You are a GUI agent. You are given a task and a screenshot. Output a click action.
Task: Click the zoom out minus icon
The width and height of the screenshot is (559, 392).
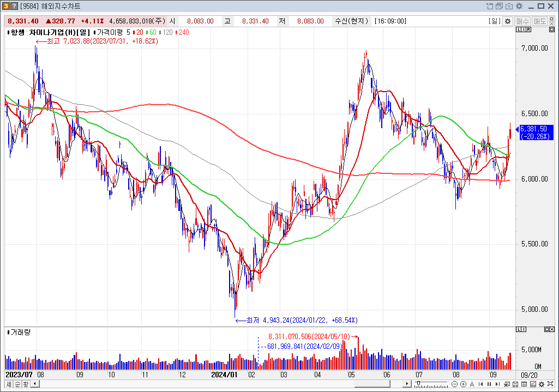[454, 384]
